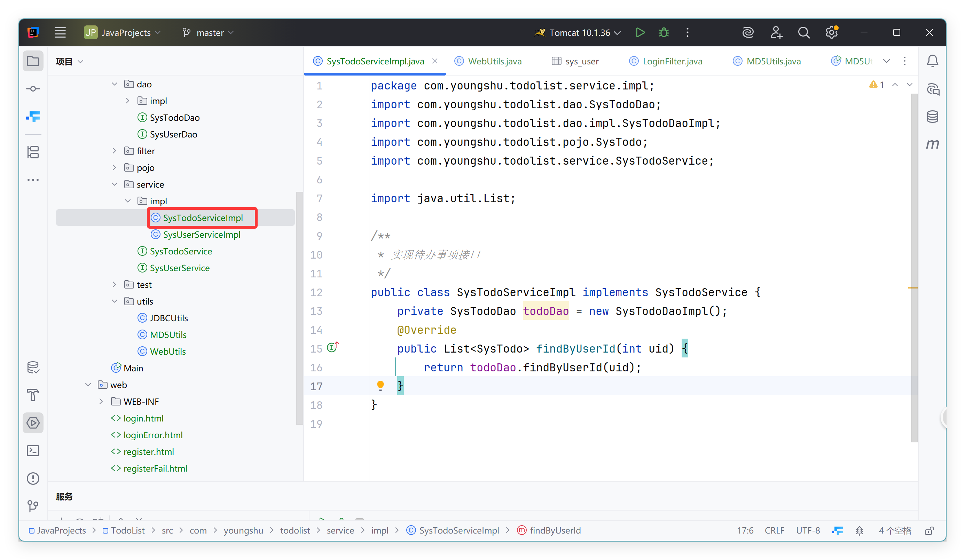Open AI chat panel on right bar

[933, 89]
